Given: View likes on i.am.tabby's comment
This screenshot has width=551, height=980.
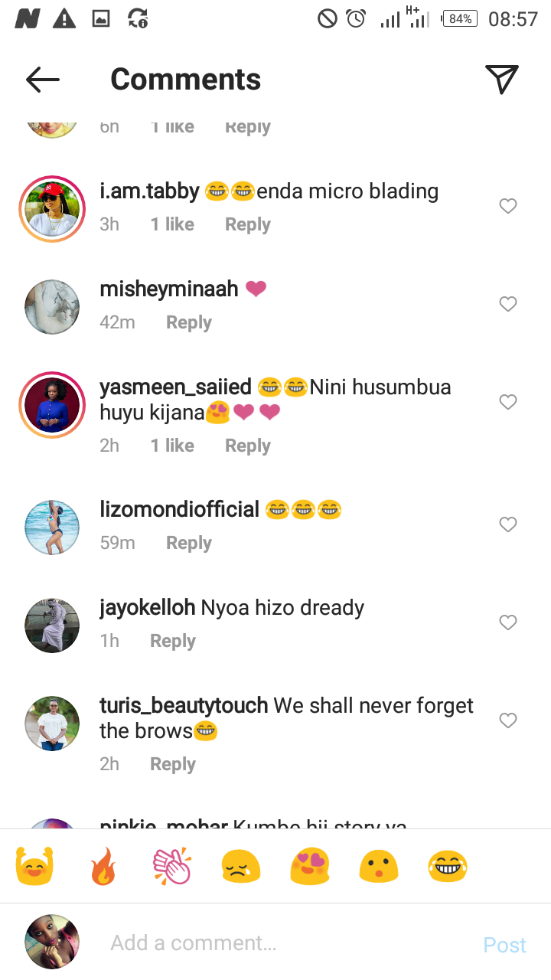Looking at the screenshot, I should point(172,224).
